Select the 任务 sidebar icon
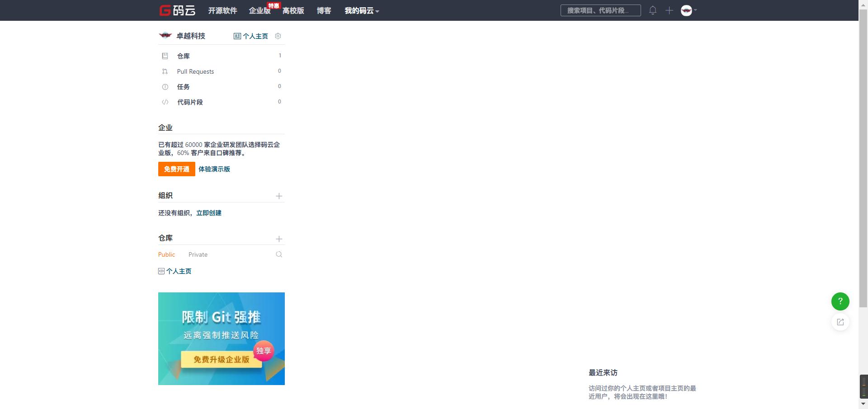This screenshot has width=868, height=409. (x=165, y=87)
